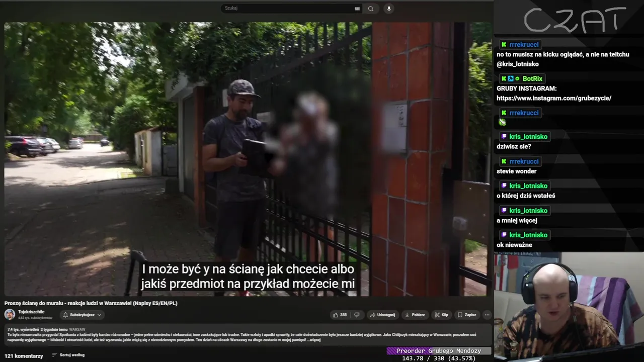This screenshot has height=362, width=644.
Task: Click kris_lotnisko name above 'dziwisz sie?'
Action: coord(528,137)
